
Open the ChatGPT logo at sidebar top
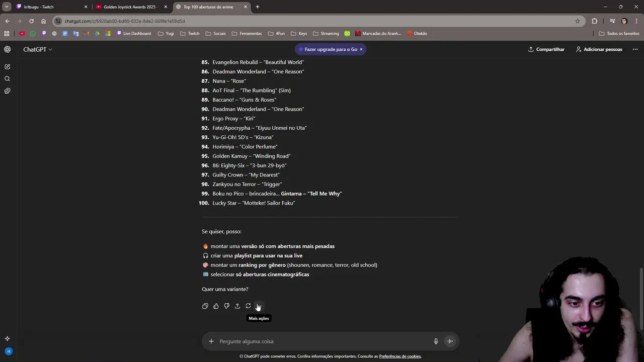tap(7, 49)
